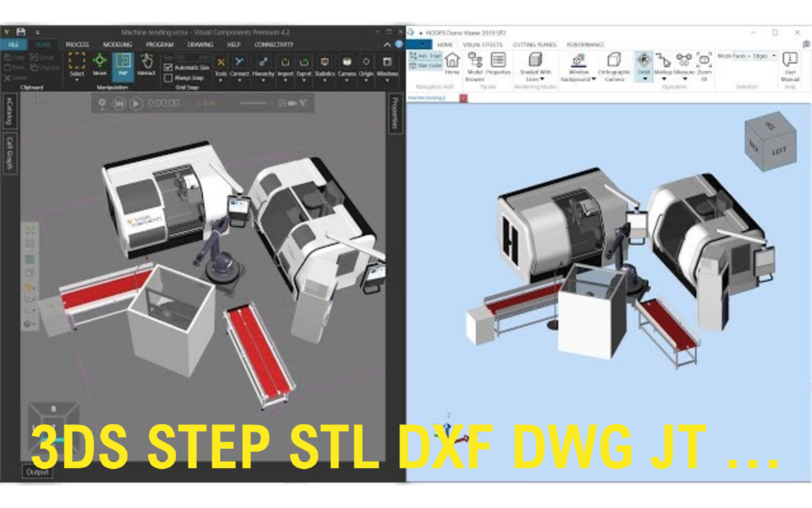Open the Output panel button

click(36, 472)
